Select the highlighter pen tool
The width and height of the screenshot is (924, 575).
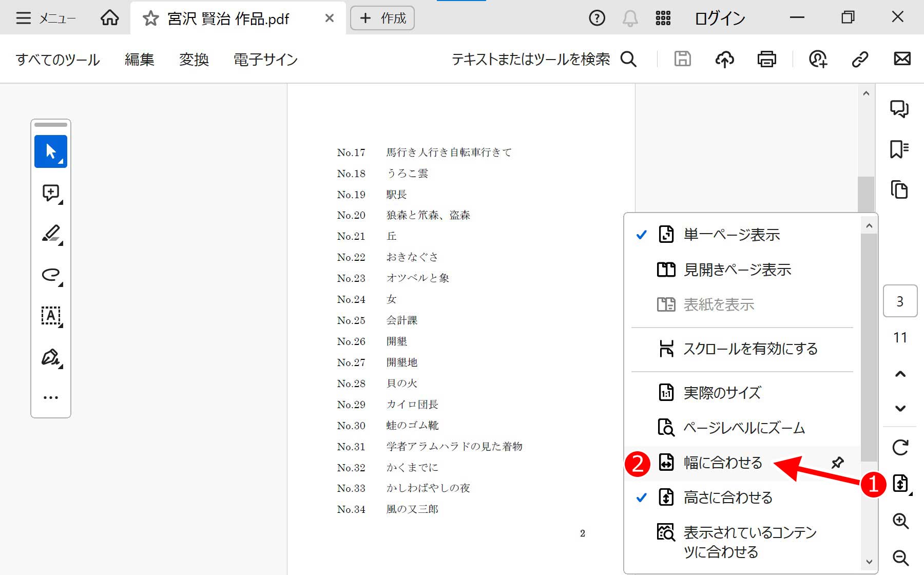point(51,234)
